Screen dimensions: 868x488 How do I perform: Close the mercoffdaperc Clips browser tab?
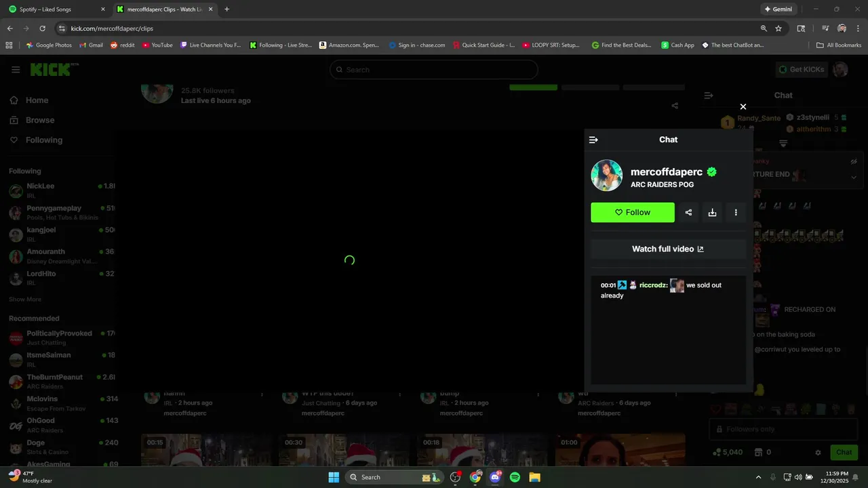[211, 9]
